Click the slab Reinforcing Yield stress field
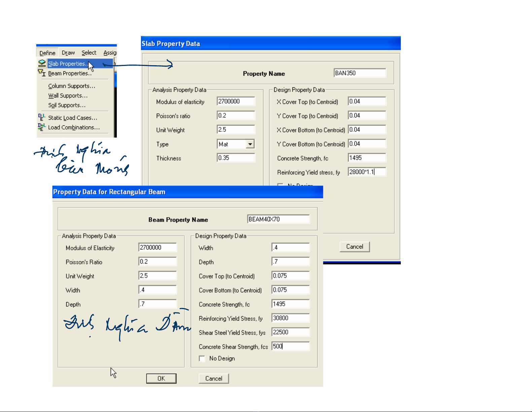This screenshot has width=532, height=412. click(x=367, y=172)
